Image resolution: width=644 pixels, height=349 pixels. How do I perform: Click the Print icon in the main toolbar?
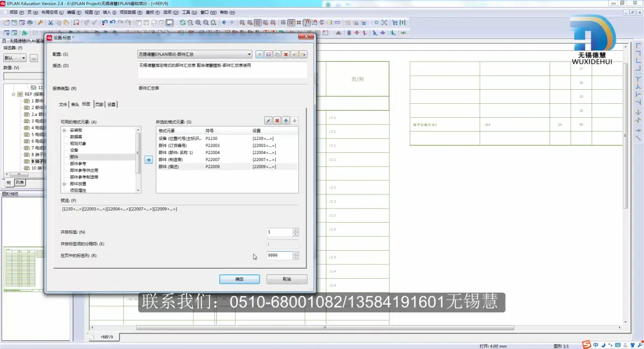pyautogui.click(x=30, y=23)
